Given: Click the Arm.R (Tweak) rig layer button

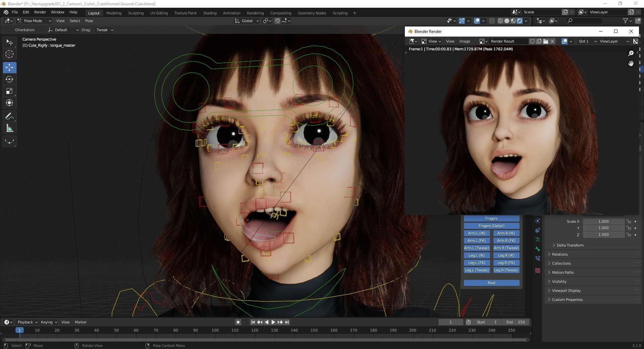Looking at the screenshot, I should click(x=506, y=248).
